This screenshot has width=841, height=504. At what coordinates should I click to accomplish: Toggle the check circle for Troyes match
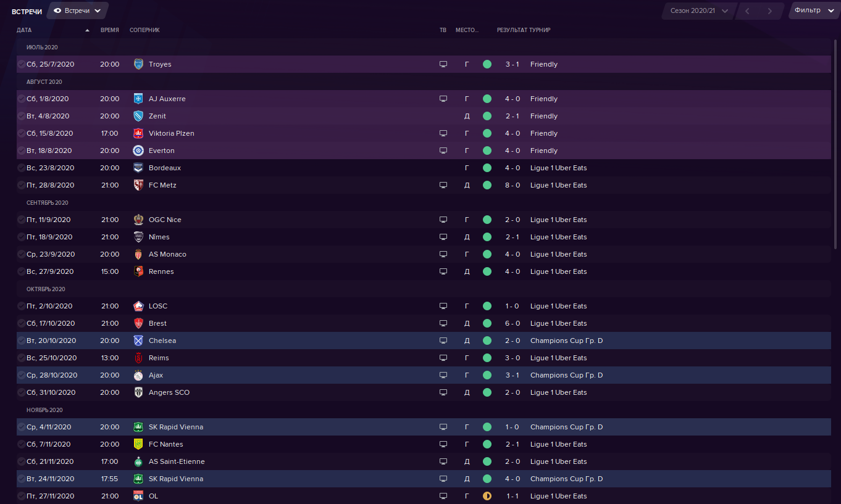(22, 64)
